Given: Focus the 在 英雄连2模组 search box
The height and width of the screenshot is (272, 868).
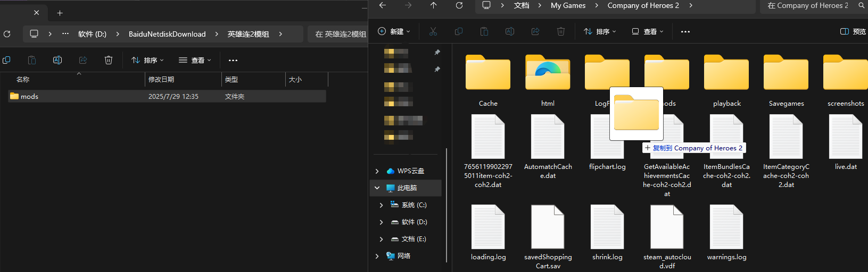Looking at the screenshot, I should (x=340, y=34).
